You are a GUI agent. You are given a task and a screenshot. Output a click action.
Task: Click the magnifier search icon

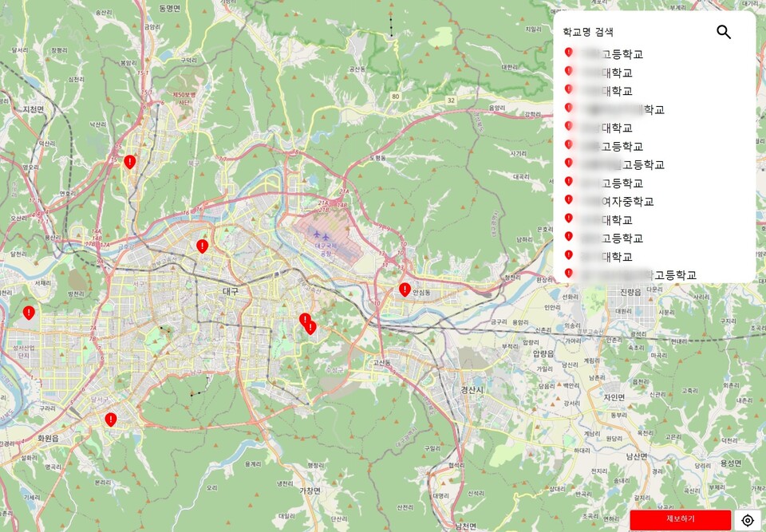tap(724, 33)
